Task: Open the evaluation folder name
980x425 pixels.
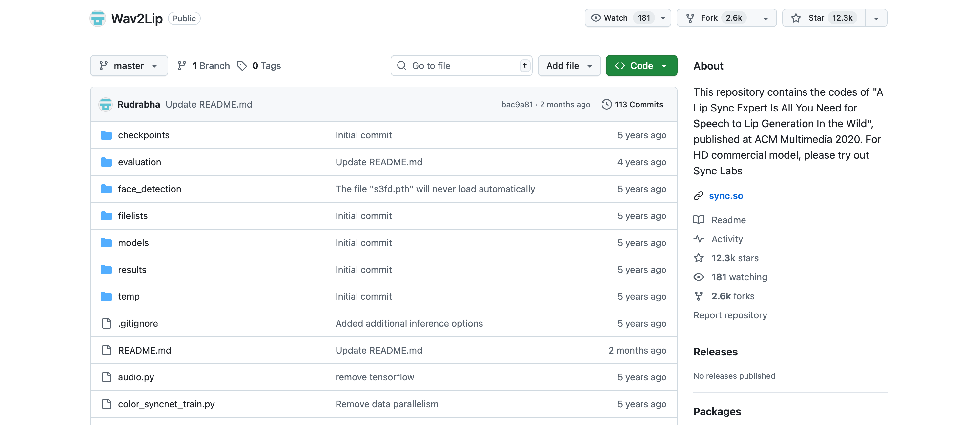Action: [139, 162]
